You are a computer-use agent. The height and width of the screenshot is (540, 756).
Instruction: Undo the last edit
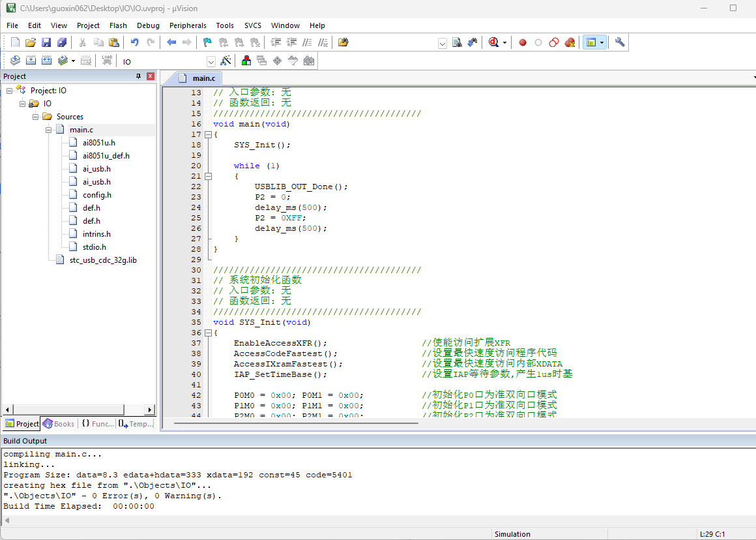[x=134, y=42]
